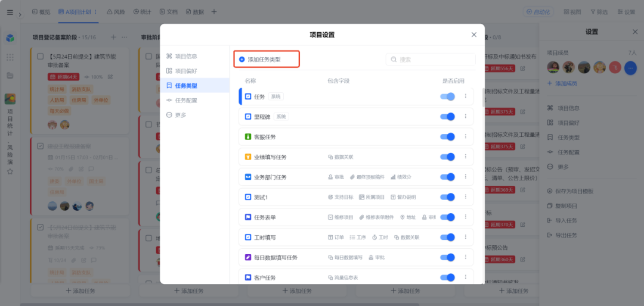
Task: Click the plus icon on 项目登记备案阶段 column
Action: pyautogui.click(x=113, y=38)
